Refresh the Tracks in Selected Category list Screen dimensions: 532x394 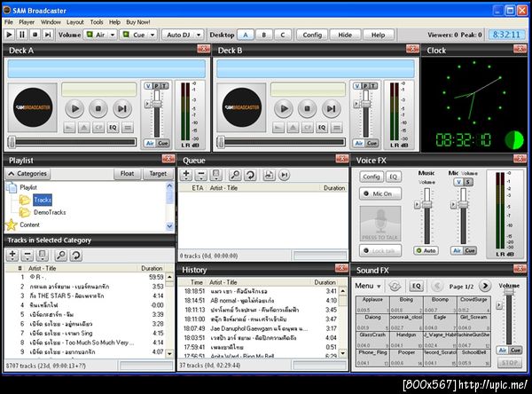pos(76,255)
